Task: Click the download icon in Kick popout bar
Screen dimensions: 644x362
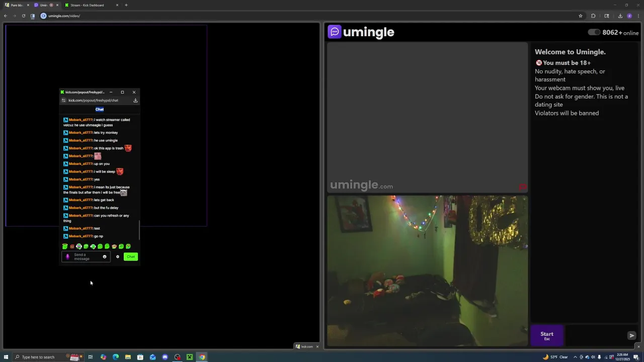Action: pos(135,101)
